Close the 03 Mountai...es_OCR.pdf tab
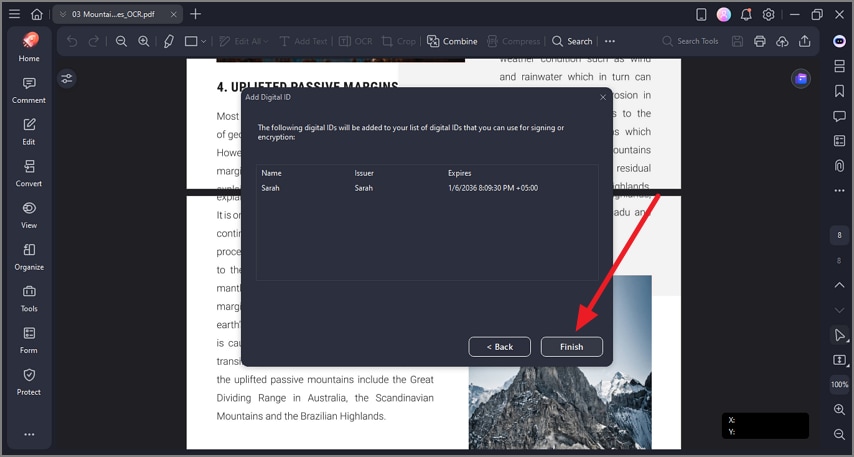 click(x=174, y=14)
